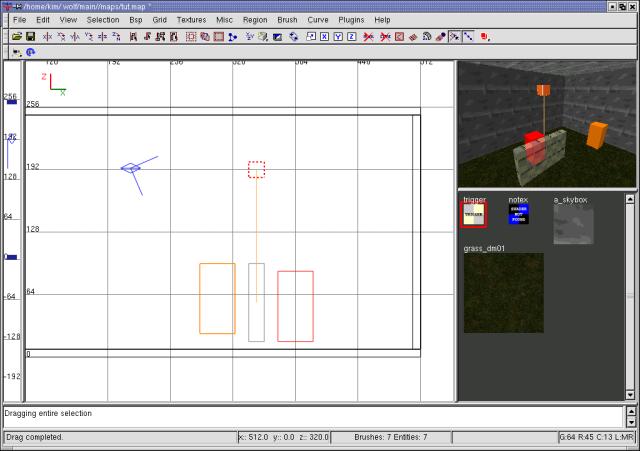640x451 pixels.
Task: Click the Select Complete Tall icon
Action: point(133,37)
